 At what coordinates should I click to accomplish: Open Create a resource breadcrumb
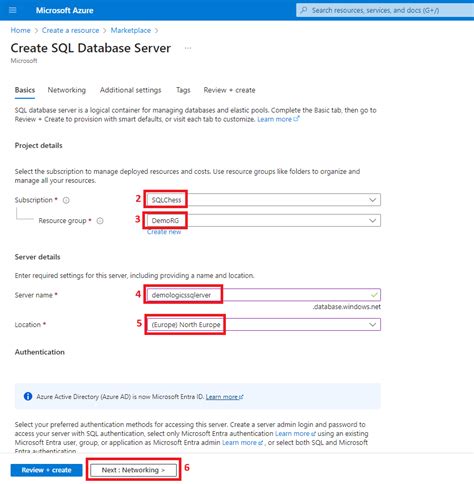tap(70, 30)
